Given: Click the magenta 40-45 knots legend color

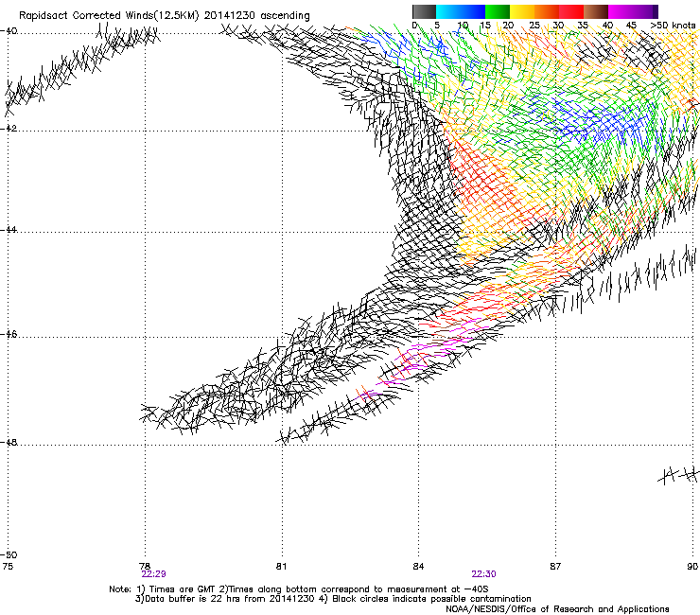Looking at the screenshot, I should [621, 11].
